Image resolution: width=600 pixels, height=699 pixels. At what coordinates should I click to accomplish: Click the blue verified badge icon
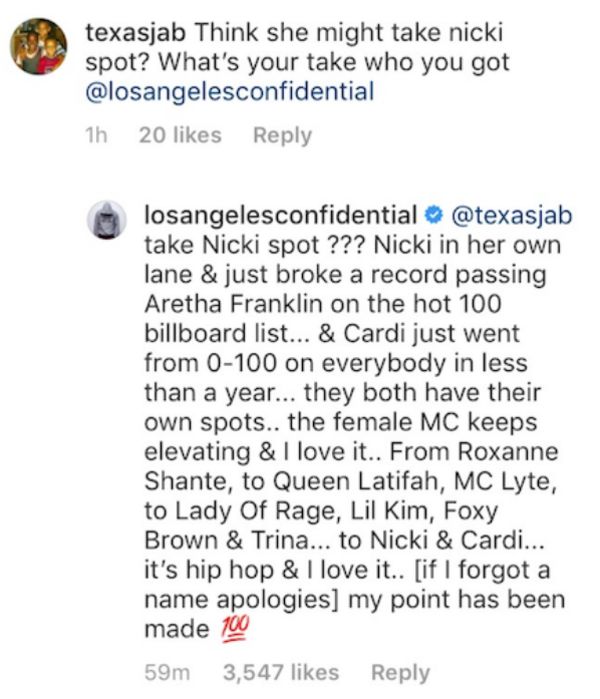pos(433,215)
